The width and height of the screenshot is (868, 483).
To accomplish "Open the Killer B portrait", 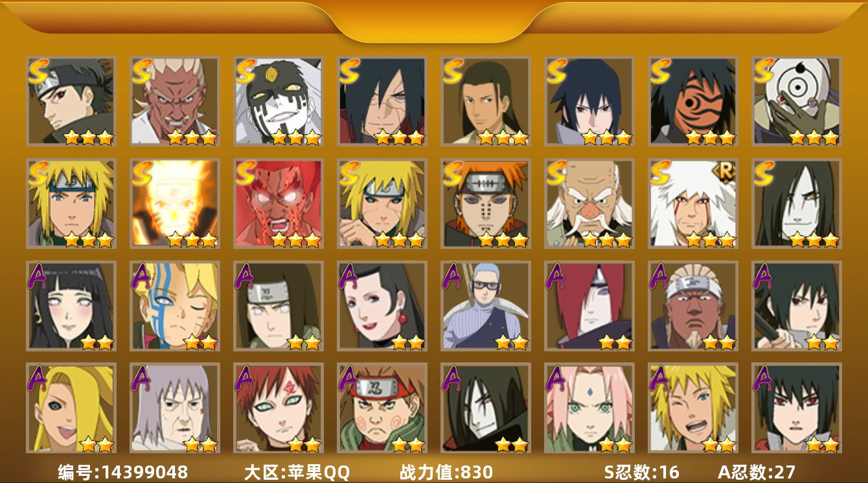I will click(692, 306).
